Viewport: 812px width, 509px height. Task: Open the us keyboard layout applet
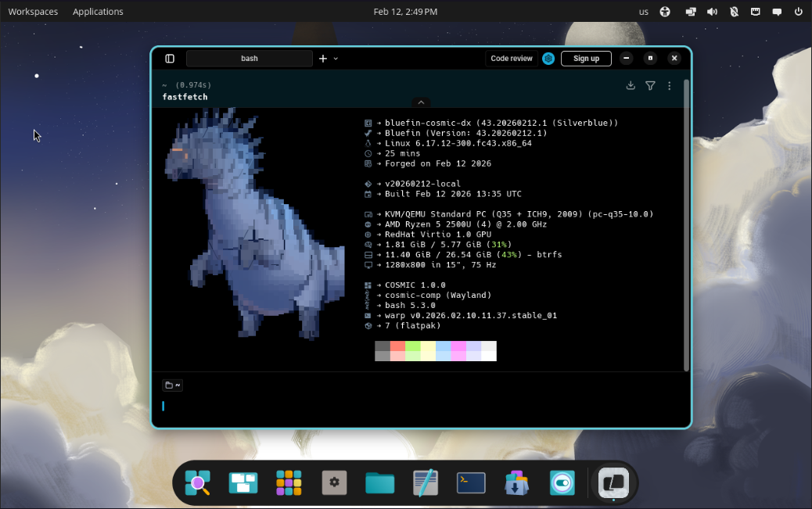pyautogui.click(x=644, y=12)
